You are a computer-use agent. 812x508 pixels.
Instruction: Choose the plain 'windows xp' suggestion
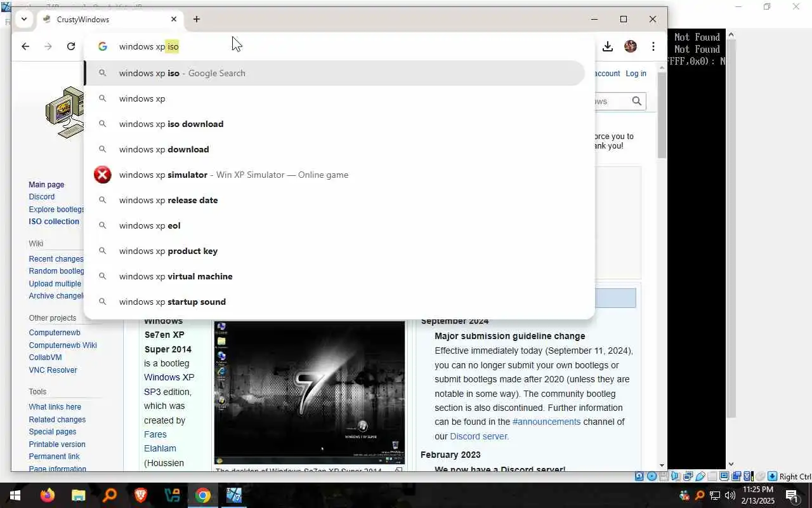334,98
